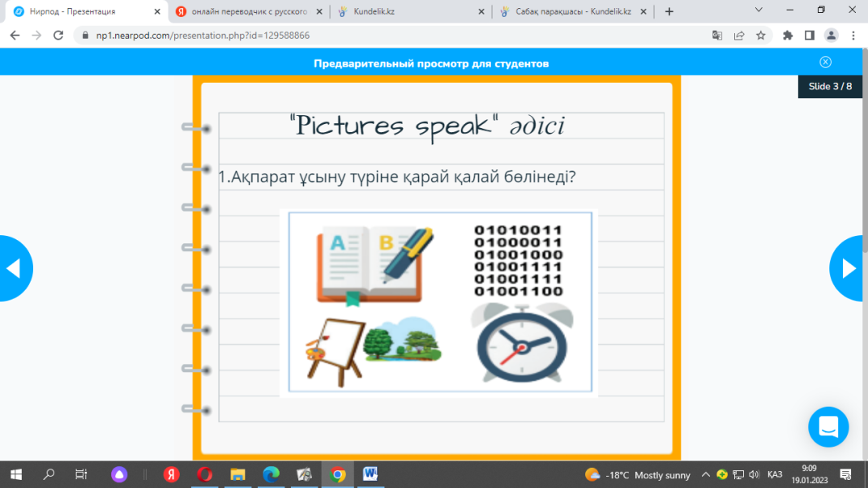Open the weather widget -18°C Mostly sunny
868x488 pixels.
(638, 475)
